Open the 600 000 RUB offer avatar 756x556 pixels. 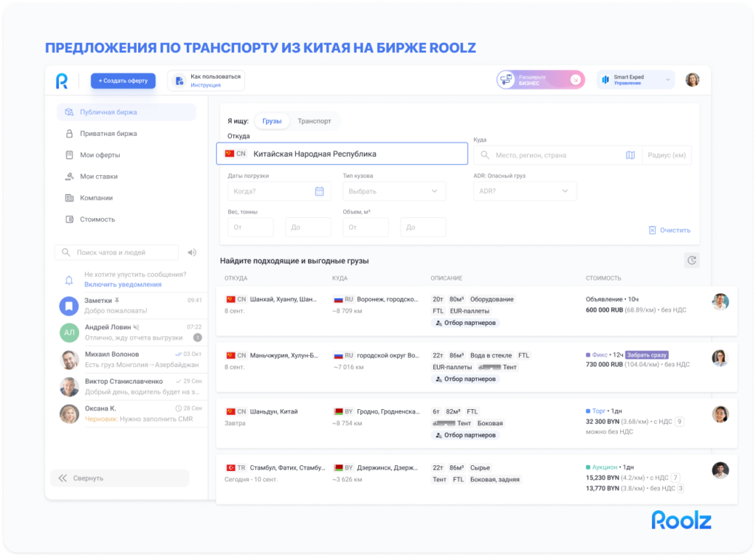click(720, 302)
